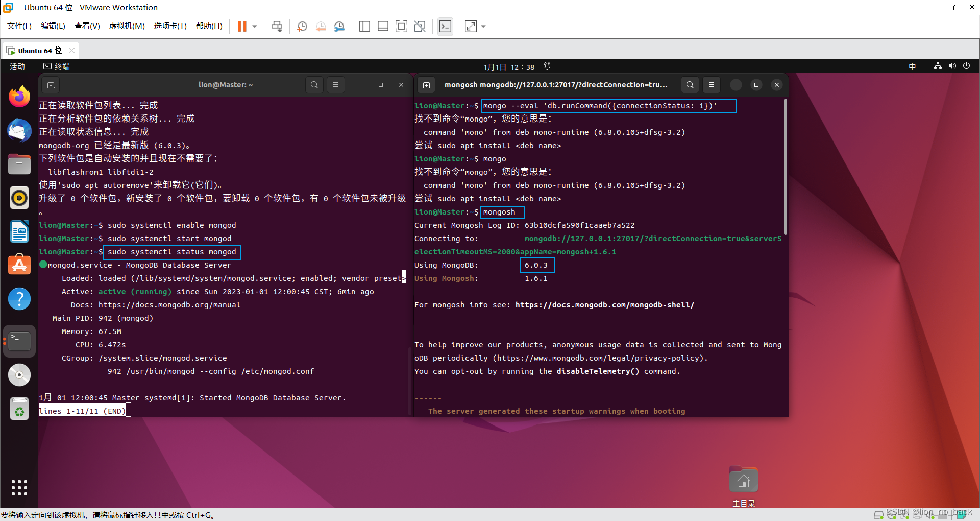This screenshot has height=521, width=980.
Task: Open the 虚拟机(M) menu
Action: click(x=127, y=26)
